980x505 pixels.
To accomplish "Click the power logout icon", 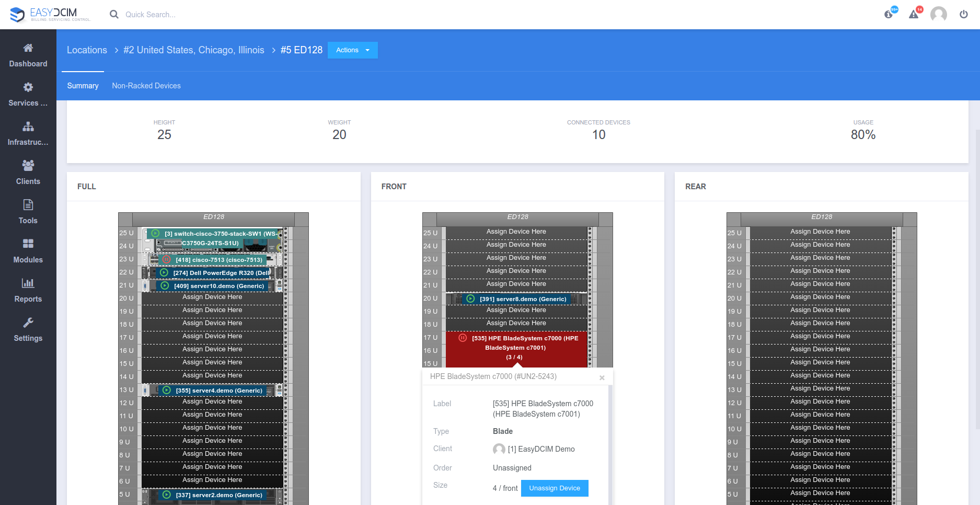I will click(x=964, y=14).
